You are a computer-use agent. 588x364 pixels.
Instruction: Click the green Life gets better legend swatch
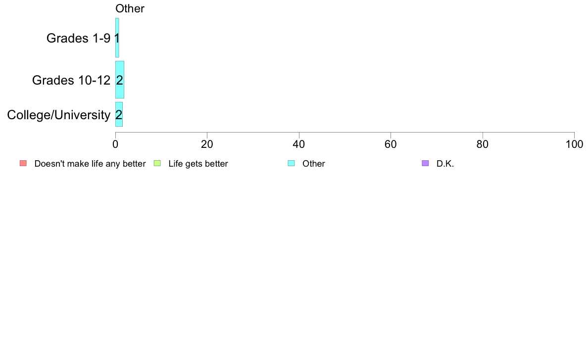tap(157, 163)
